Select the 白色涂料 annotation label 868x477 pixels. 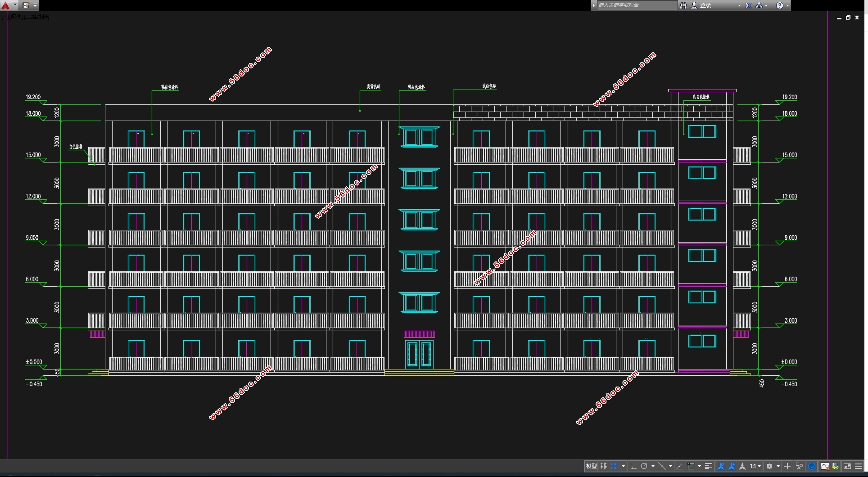[76, 147]
